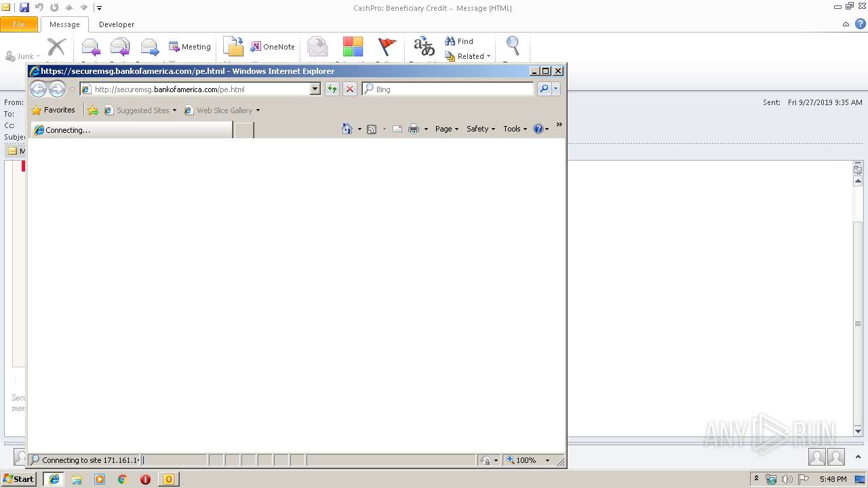
Task: Click the RSS feeds icon
Action: point(372,129)
